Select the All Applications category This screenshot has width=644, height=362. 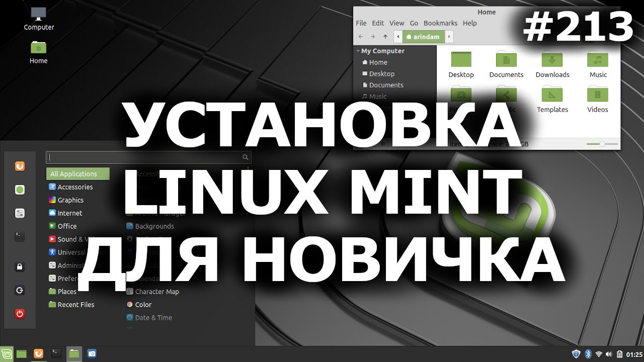coord(78,173)
